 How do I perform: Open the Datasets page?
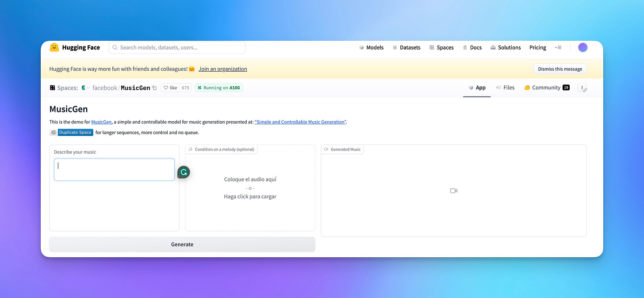406,47
